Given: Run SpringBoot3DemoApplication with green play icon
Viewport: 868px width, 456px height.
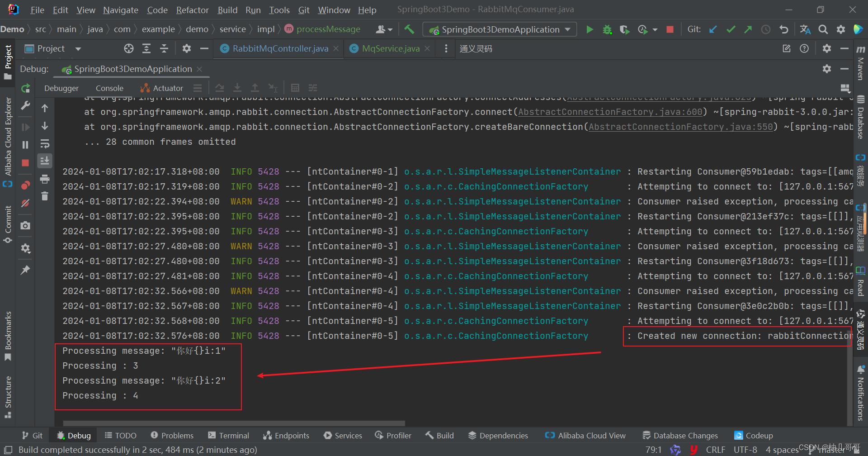Looking at the screenshot, I should (x=590, y=29).
